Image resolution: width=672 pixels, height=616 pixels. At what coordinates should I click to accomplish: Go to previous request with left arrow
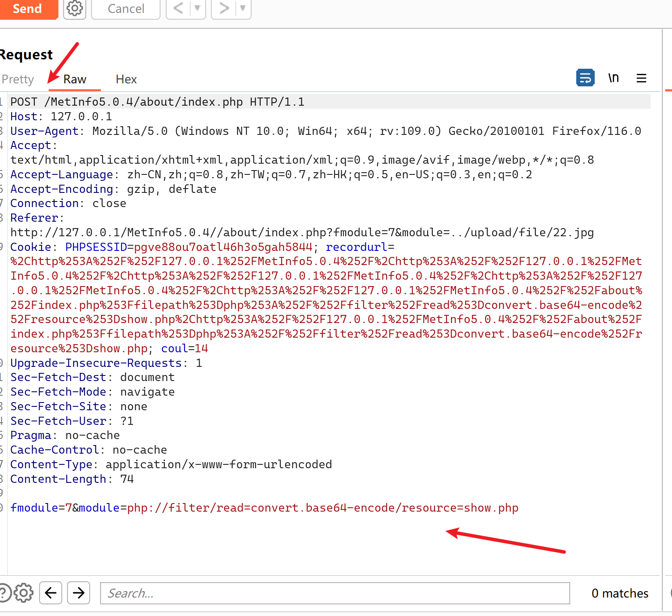(x=178, y=9)
